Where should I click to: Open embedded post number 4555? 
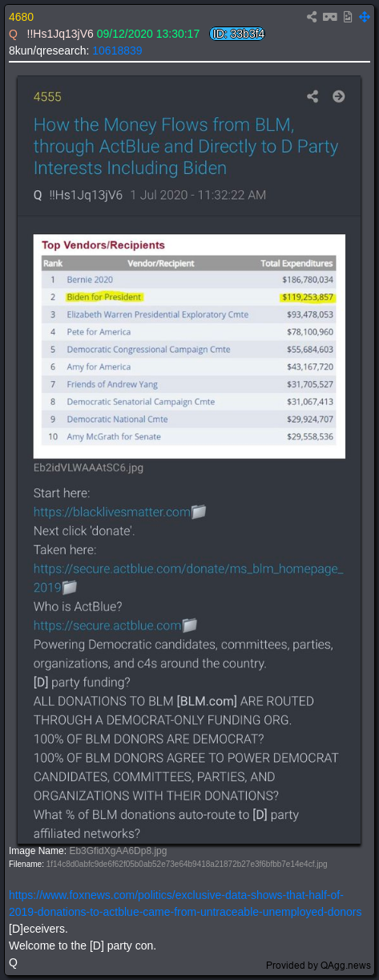point(47,97)
